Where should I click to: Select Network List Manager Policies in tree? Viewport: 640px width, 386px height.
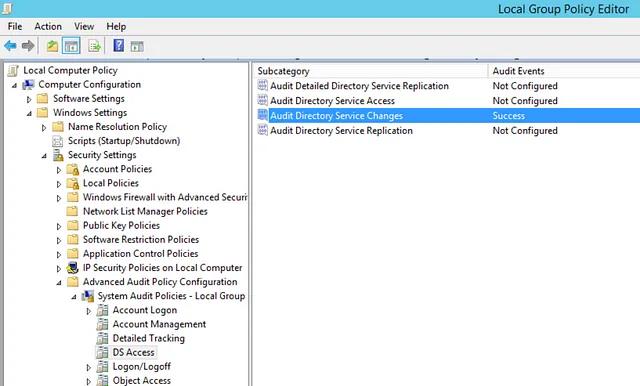(145, 211)
